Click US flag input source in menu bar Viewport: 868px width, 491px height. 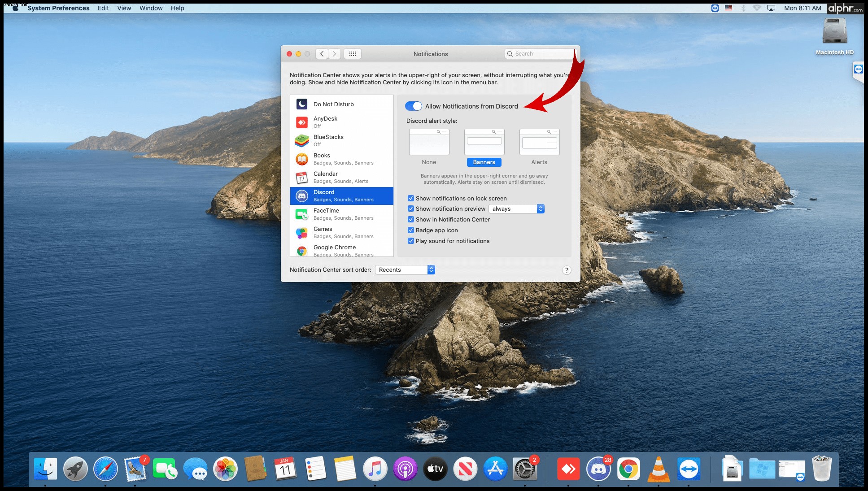click(728, 8)
